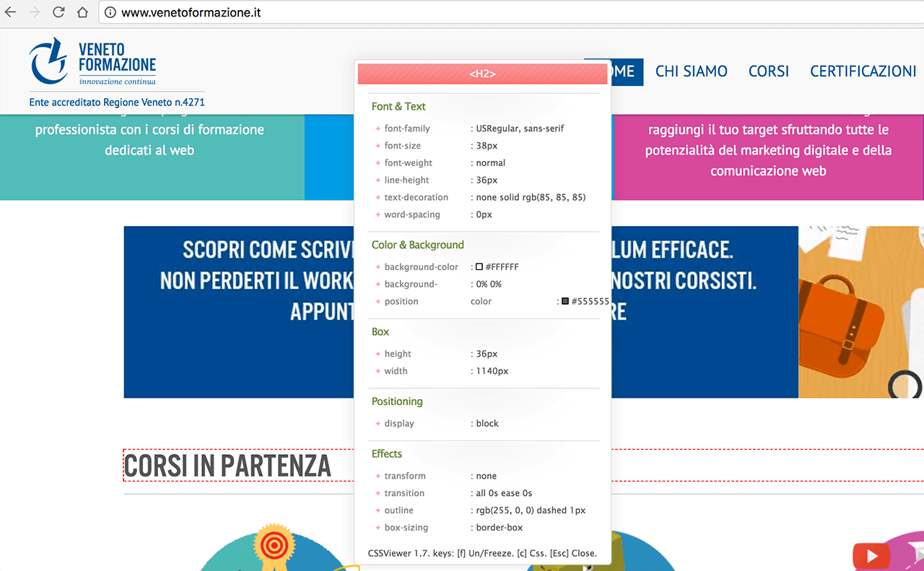Viewport: 924px width, 571px height.
Task: Click the CSSViewer 1.7 keys footer text
Action: pyautogui.click(x=482, y=554)
